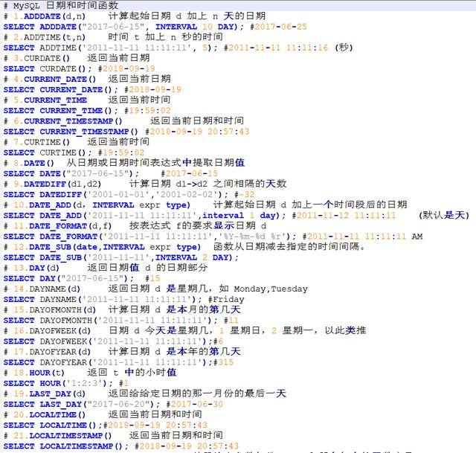The image size is (476, 453).
Task: Click the '(秒)' note after ADDTIME result
Action: pos(344,48)
